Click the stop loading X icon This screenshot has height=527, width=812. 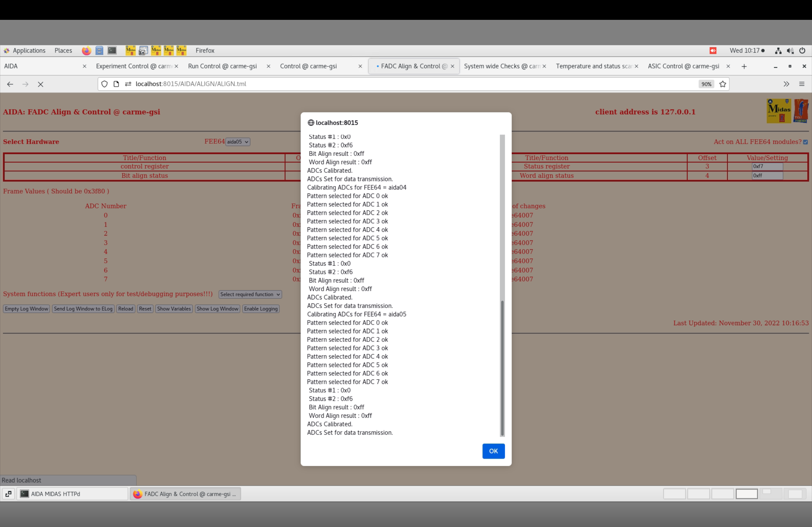(x=40, y=84)
